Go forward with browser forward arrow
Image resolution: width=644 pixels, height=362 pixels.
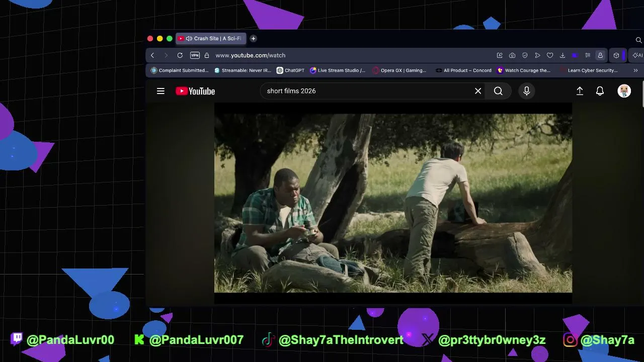[x=166, y=55]
